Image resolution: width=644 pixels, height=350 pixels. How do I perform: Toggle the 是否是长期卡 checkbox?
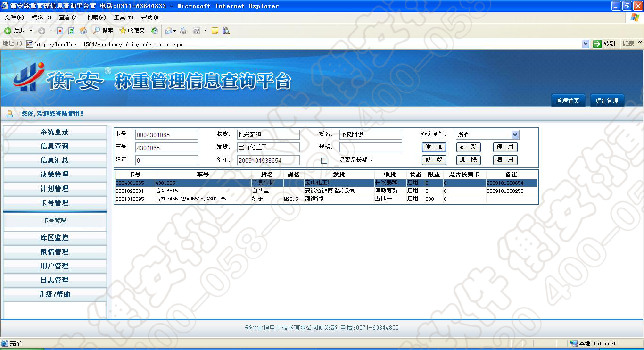pos(324,160)
